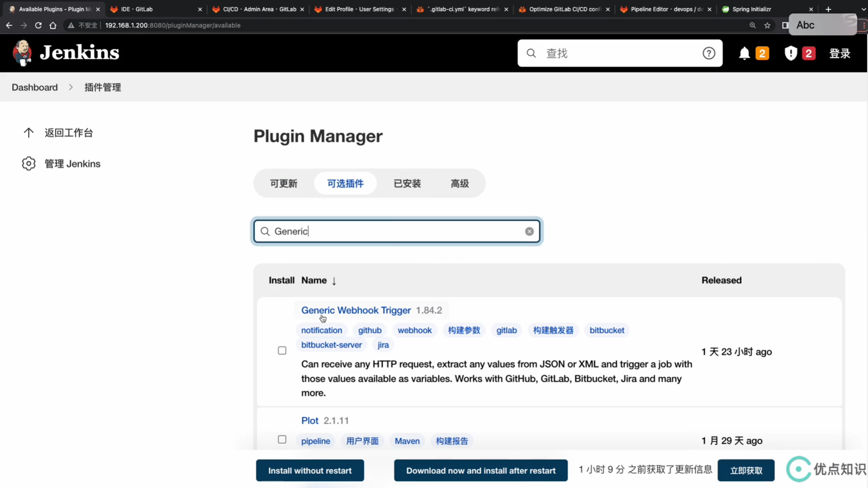This screenshot has height=488, width=868.
Task: Filter by the webhook tag
Action: coord(414,330)
